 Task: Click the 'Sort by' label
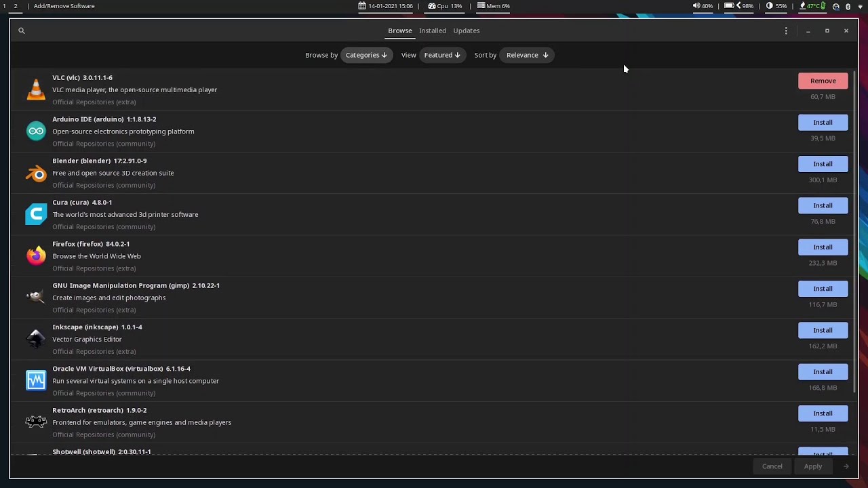(x=486, y=55)
